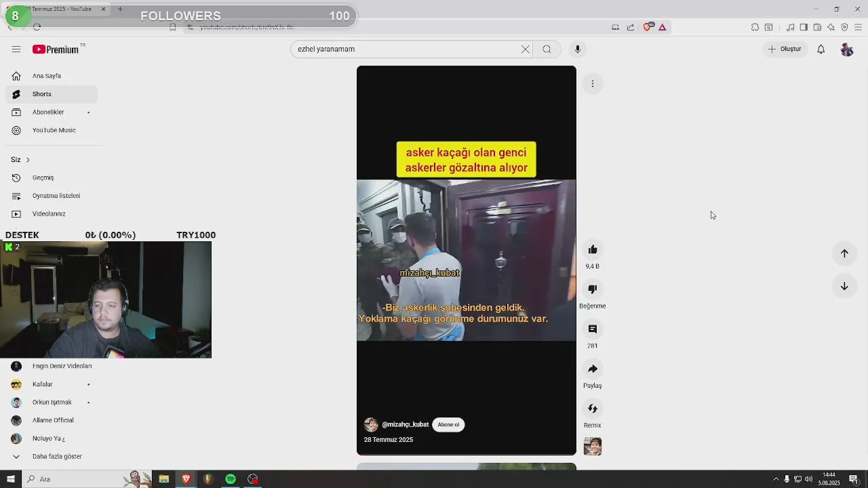868x488 pixels.
Task: Expand Daha fazla göster subscriptions list
Action: coord(51,456)
